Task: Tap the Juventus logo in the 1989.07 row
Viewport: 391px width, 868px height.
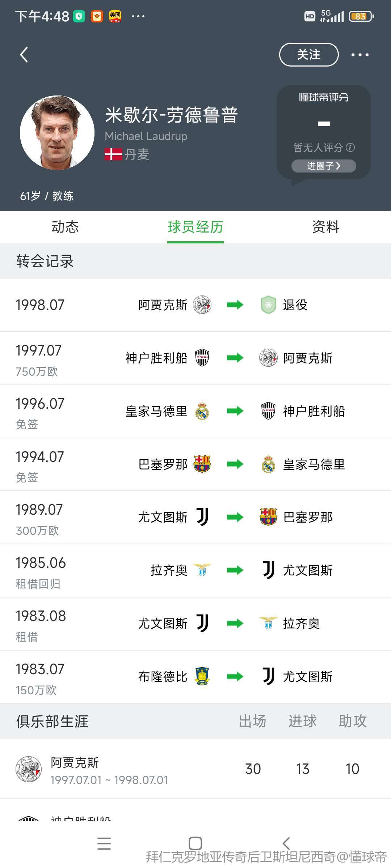Action: (202, 517)
